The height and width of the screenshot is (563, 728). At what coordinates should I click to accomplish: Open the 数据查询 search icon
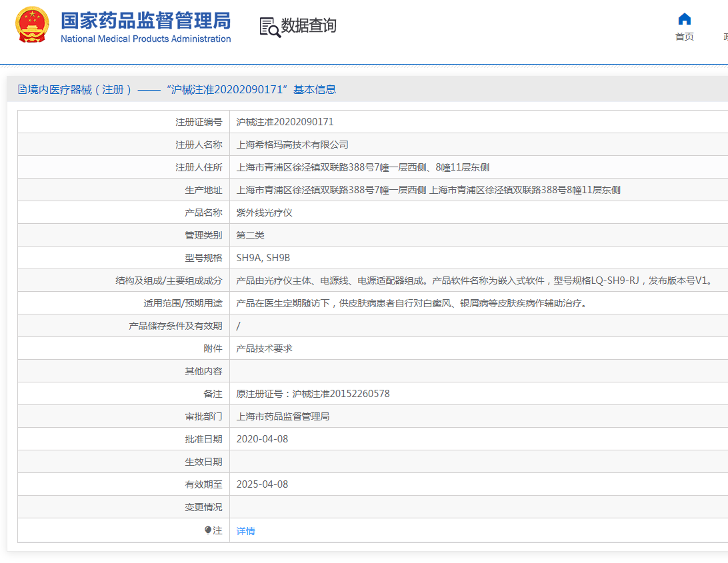[270, 27]
